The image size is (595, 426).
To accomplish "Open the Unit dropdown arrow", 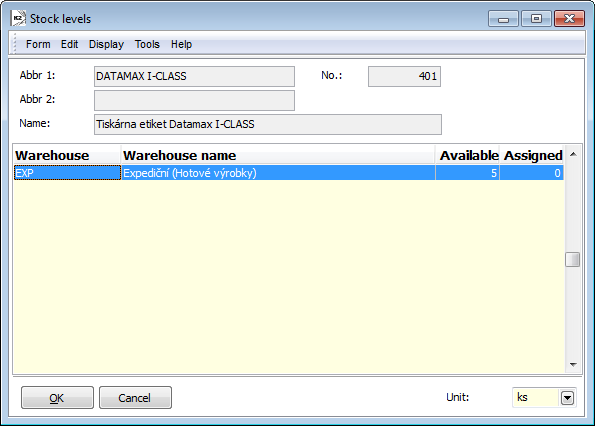I will (567, 398).
